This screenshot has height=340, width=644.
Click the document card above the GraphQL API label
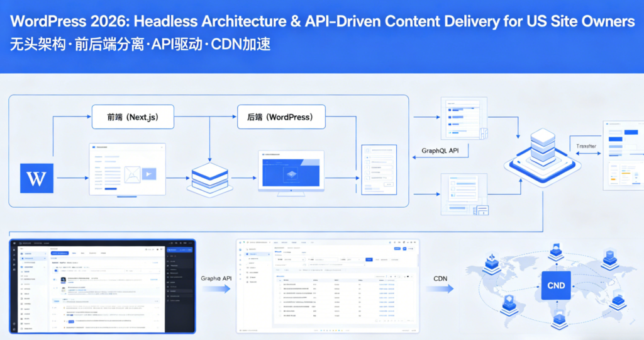(x=465, y=118)
